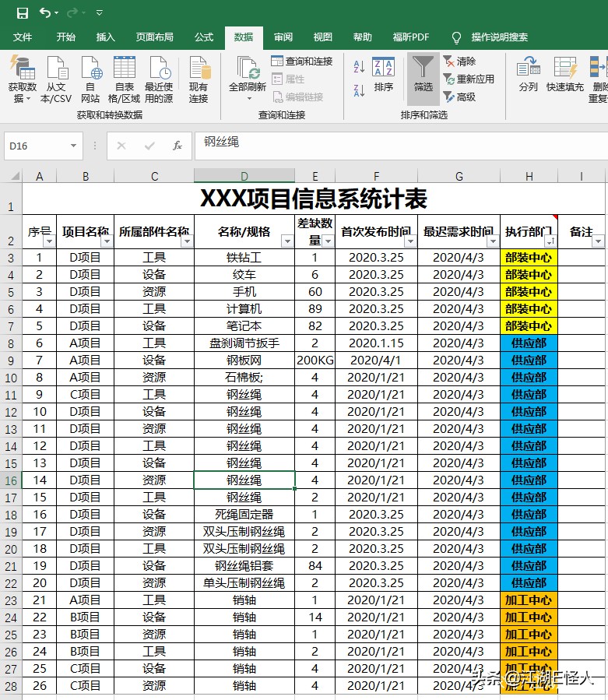This screenshot has height=700, width=608.
Task: Click the formula bar confirm checkmark icon
Action: (149, 146)
